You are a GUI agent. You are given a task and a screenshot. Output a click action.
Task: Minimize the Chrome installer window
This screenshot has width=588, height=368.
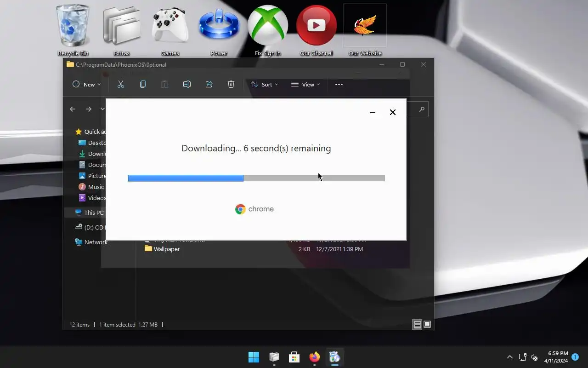coord(373,112)
